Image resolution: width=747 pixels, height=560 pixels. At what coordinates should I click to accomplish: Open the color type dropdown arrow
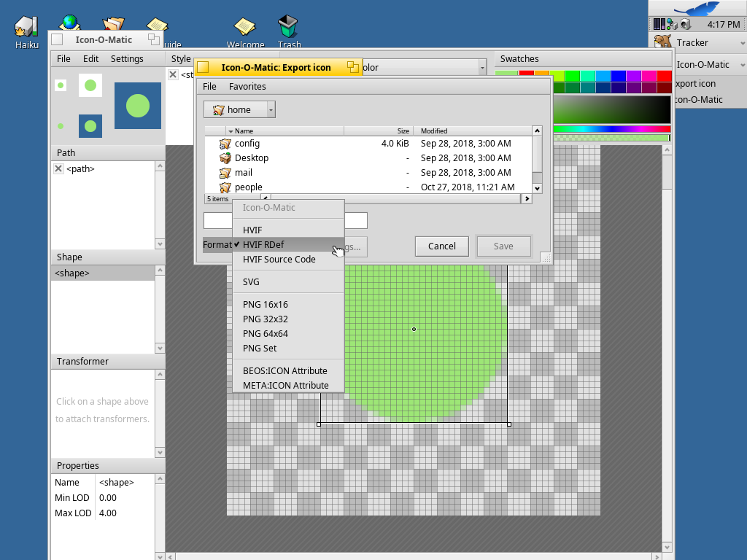[482, 68]
